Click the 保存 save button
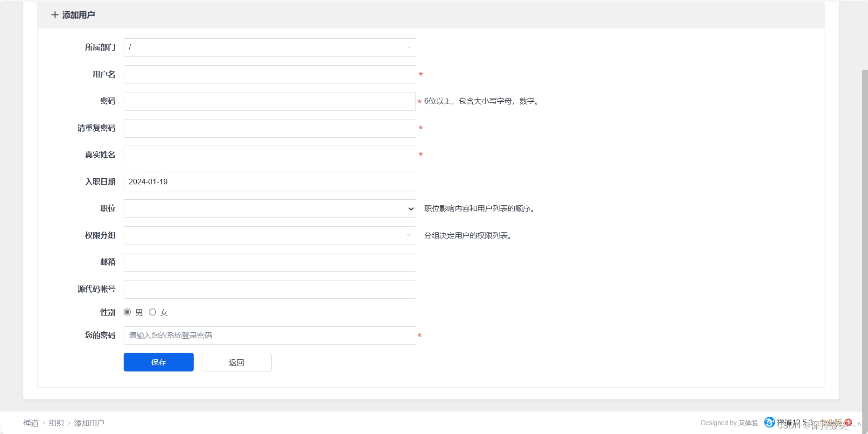Viewport: 868px width, 434px height. [x=159, y=362]
